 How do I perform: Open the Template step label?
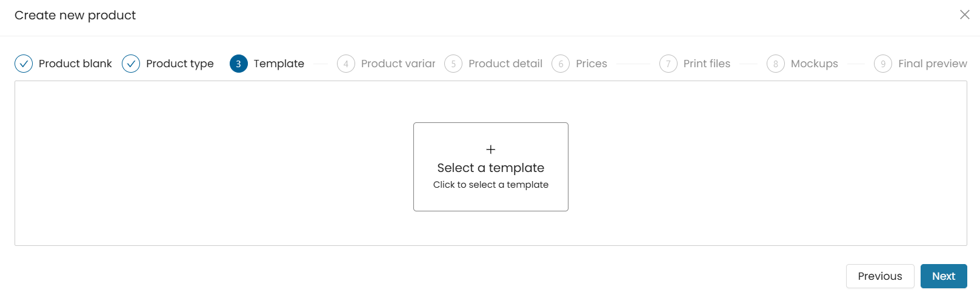pyautogui.click(x=279, y=64)
